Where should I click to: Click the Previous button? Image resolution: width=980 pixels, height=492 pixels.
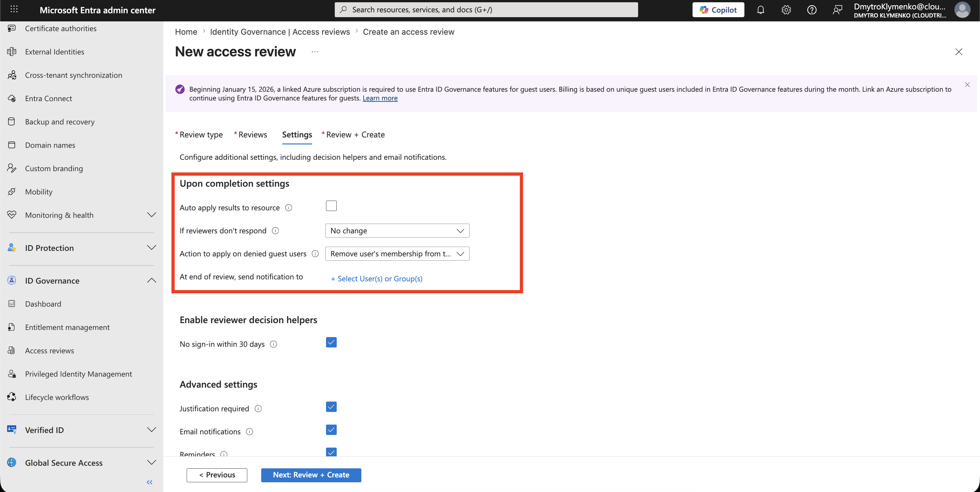pos(217,475)
